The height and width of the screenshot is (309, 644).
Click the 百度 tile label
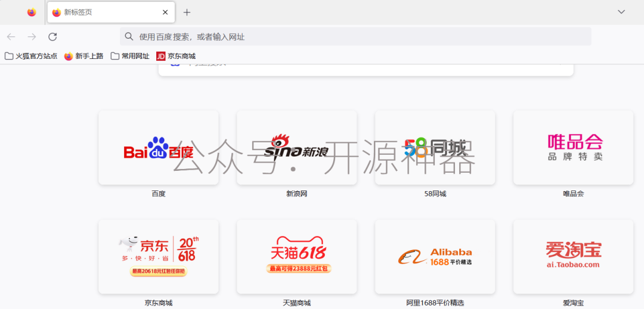coord(159,194)
